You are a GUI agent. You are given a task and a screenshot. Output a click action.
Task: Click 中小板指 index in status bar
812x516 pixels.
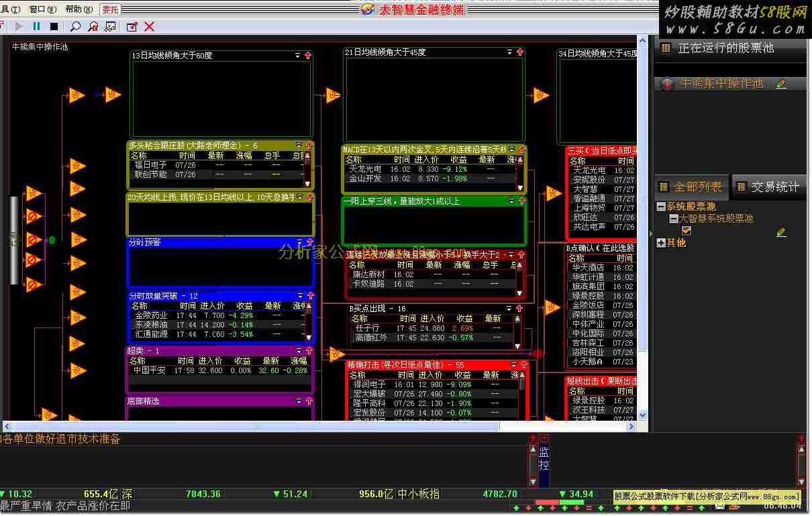pos(419,494)
